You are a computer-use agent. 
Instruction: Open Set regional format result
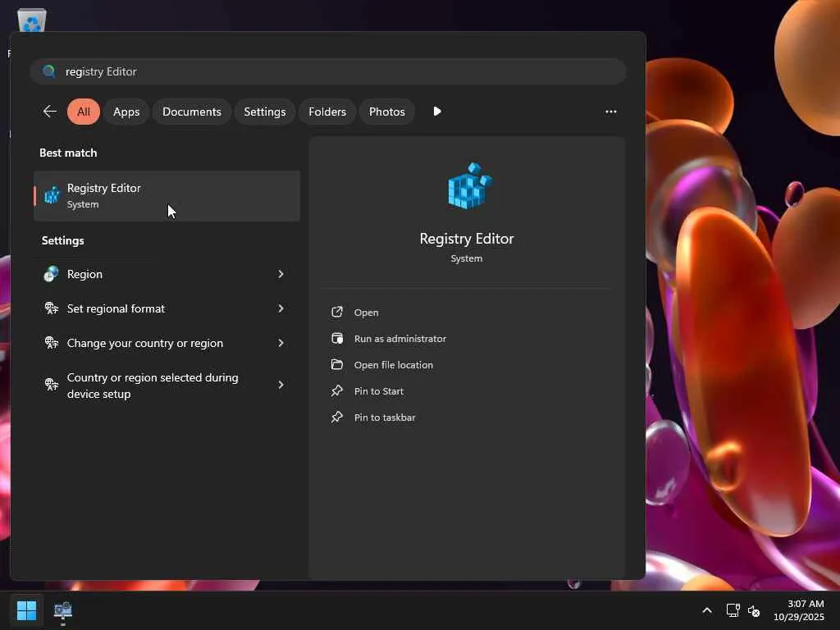point(166,308)
